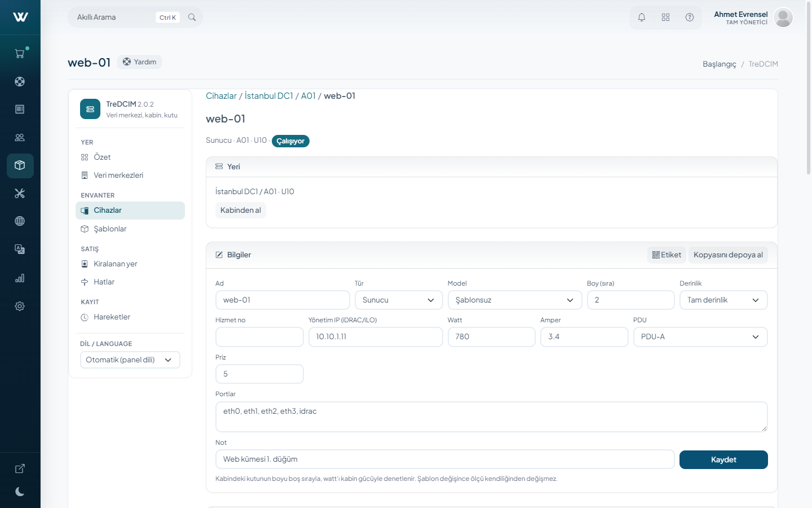
Task: Toggle dark mode moon icon
Action: (x=20, y=492)
